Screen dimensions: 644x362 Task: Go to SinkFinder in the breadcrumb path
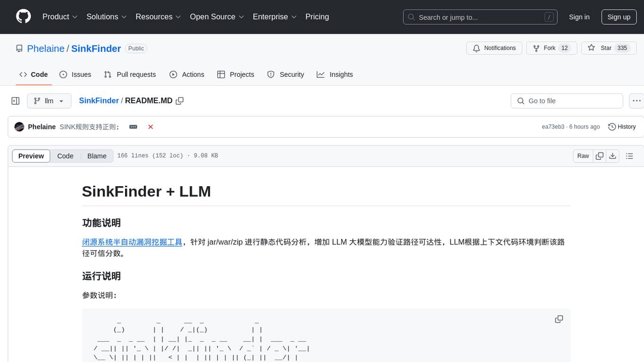pos(99,101)
